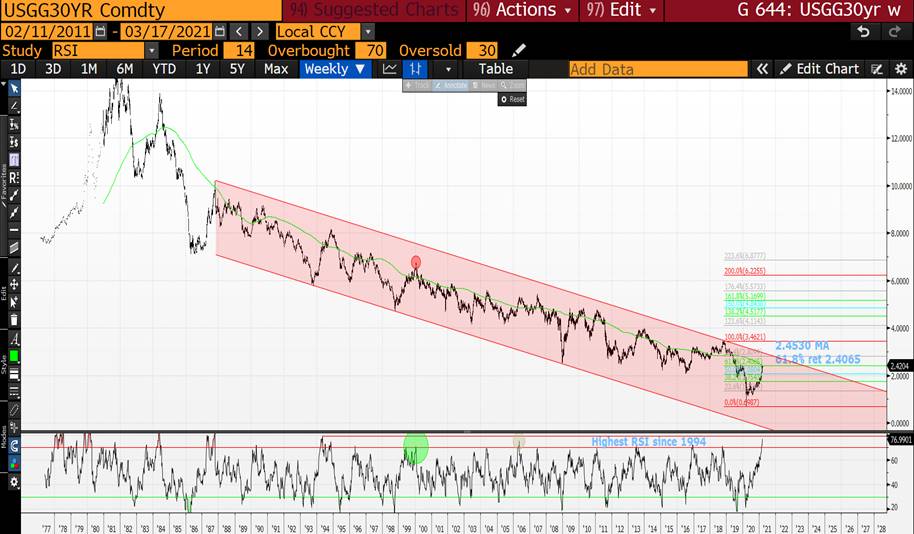The width and height of the screenshot is (914, 534).
Task: Click the Table button
Action: (495, 69)
